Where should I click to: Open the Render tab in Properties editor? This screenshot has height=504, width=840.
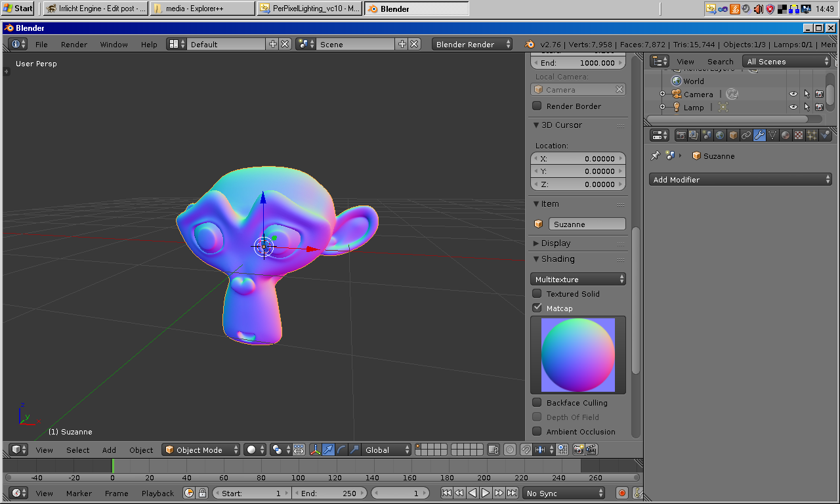681,135
